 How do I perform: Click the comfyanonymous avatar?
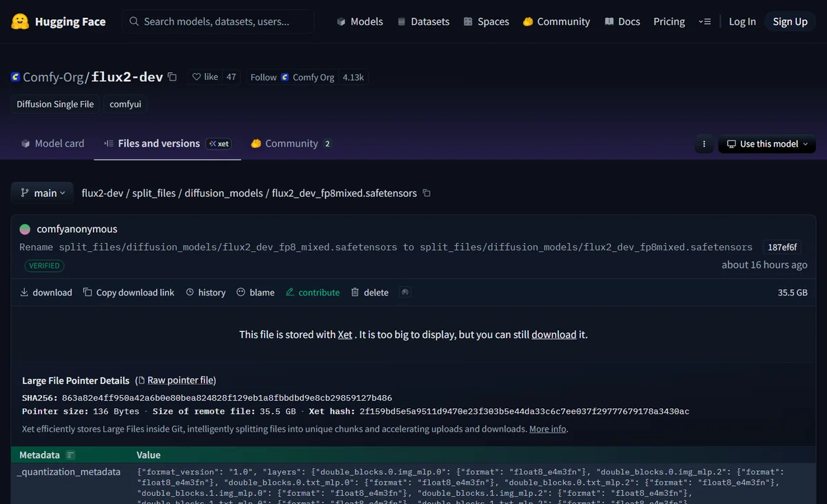click(25, 229)
